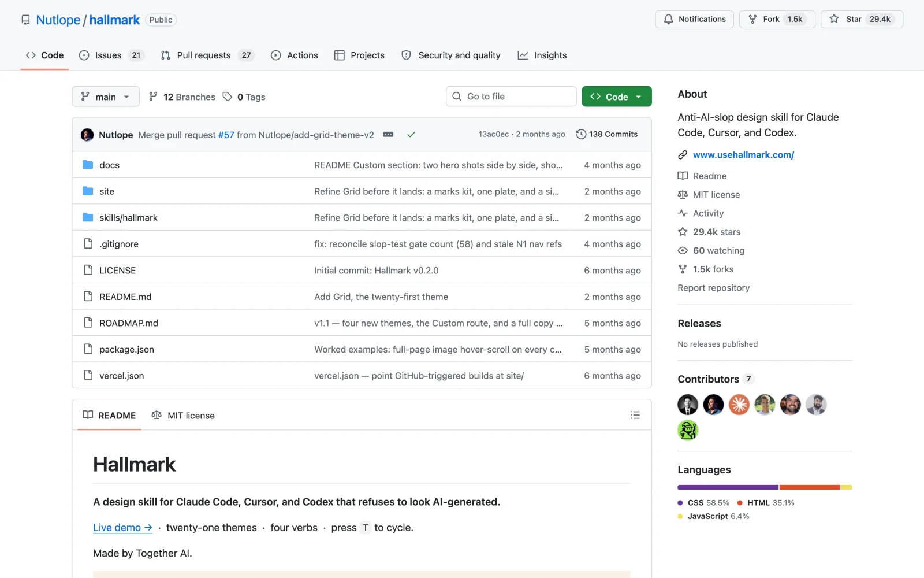Viewport: 924px width, 578px height.
Task: Click the 1.5k forks link in About
Action: 706,269
